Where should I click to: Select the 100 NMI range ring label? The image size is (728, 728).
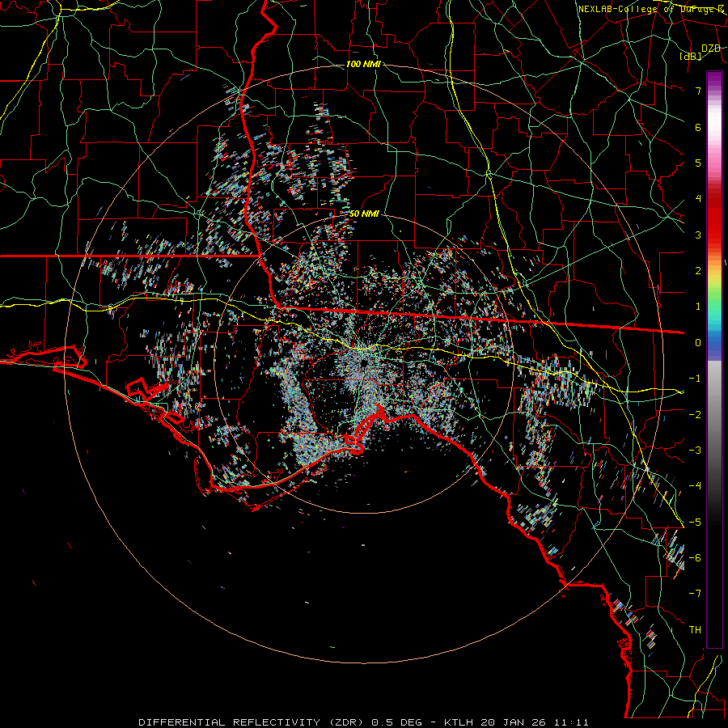[x=363, y=64]
